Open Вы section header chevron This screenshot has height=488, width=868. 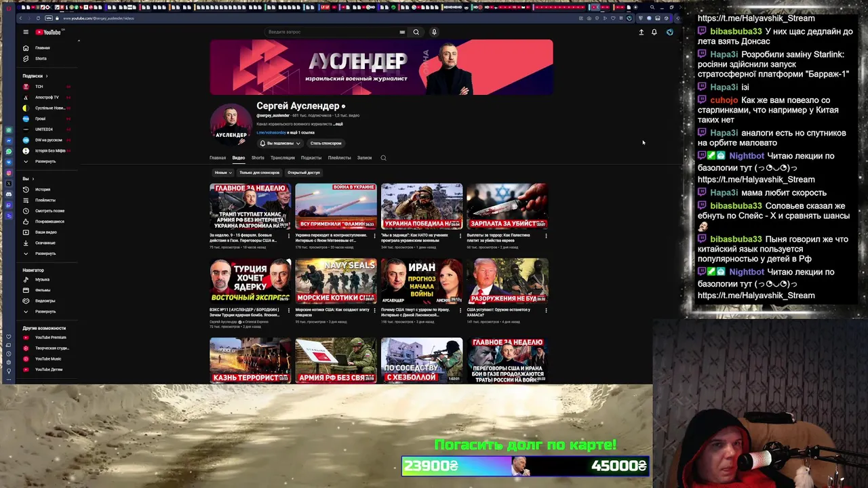pyautogui.click(x=35, y=179)
